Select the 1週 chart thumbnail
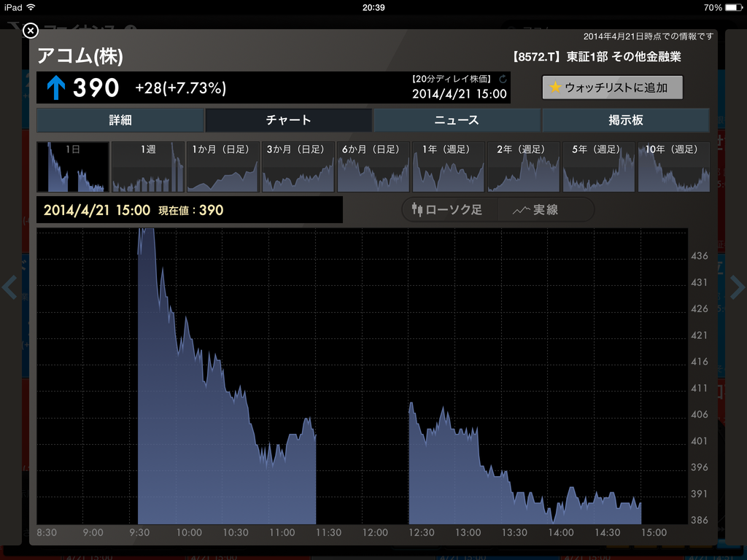This screenshot has height=560, width=747. pyautogui.click(x=147, y=167)
